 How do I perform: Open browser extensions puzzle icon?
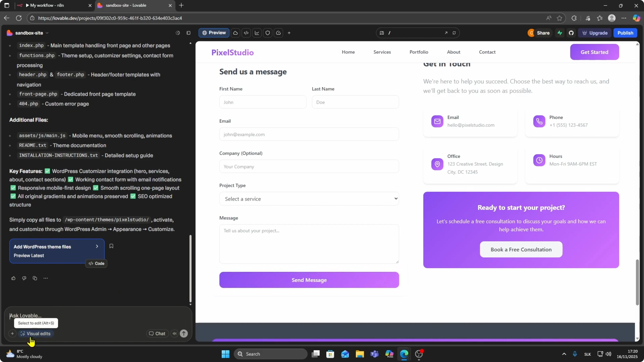[x=574, y=18]
